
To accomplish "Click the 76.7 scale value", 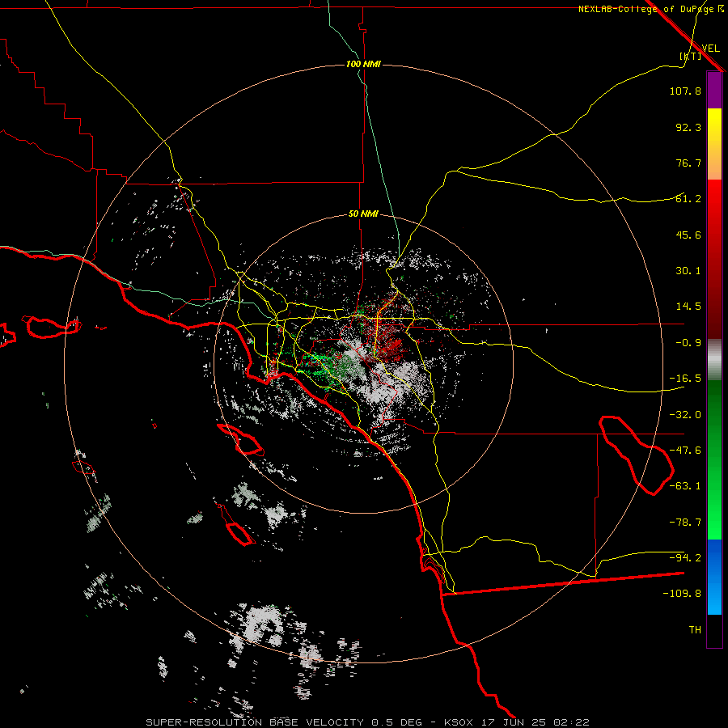I will [688, 163].
